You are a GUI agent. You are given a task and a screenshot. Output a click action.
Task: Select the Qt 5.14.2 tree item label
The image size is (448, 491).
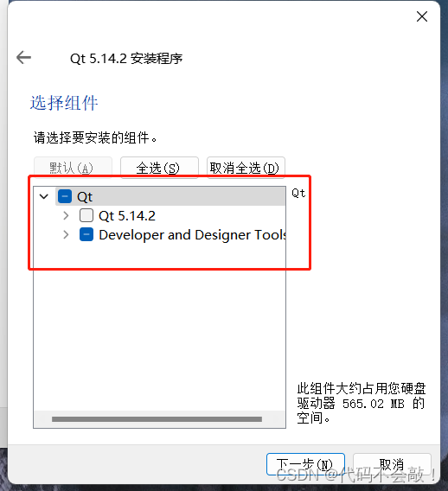[x=127, y=216]
